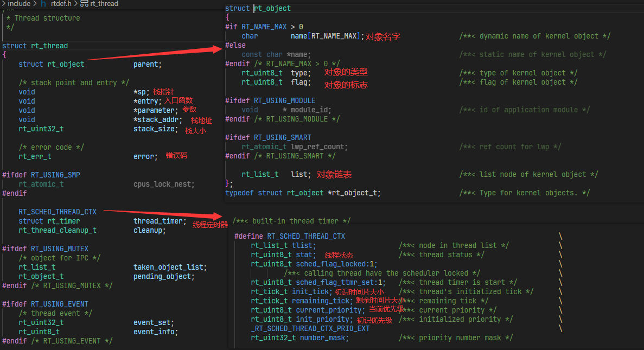Click the 'const char *name;' line
The image size is (644, 350).
276,54
